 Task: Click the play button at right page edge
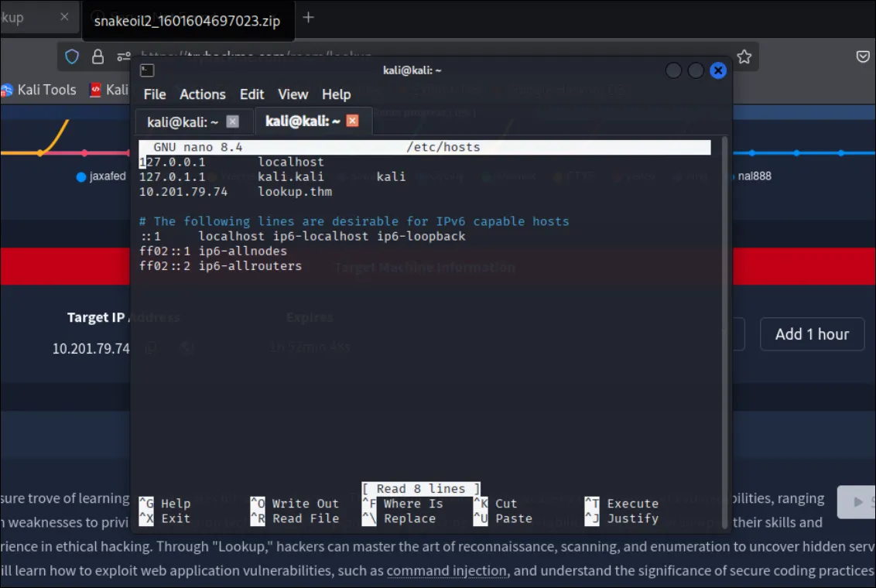click(857, 502)
